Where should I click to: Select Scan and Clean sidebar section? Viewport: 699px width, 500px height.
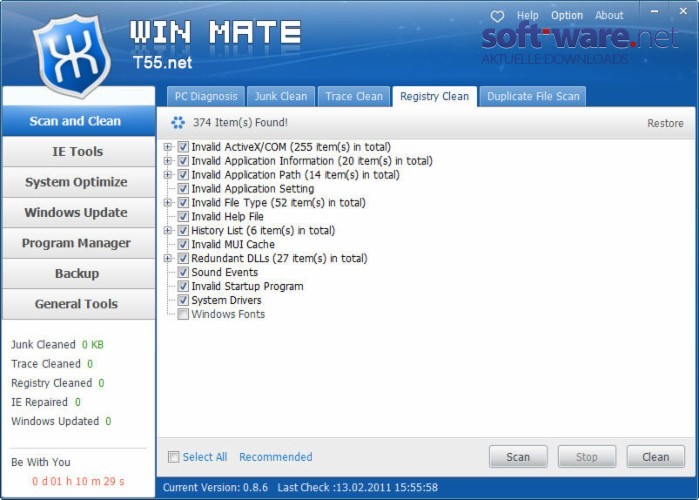click(78, 121)
